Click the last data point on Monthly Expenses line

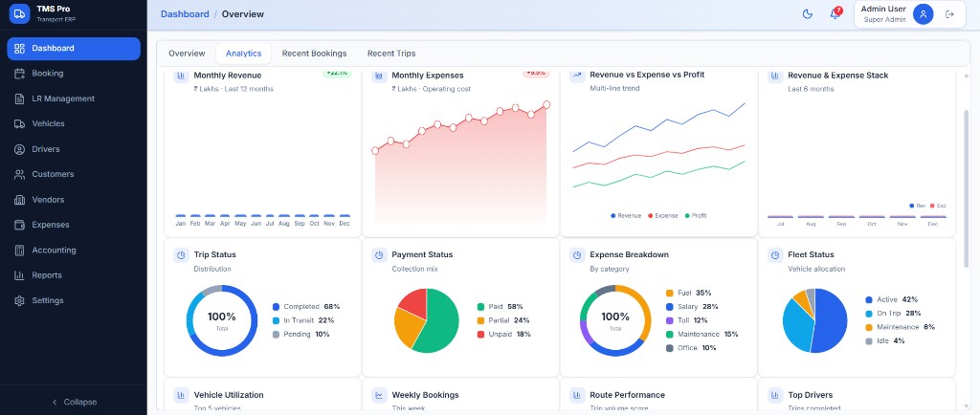[x=546, y=105]
